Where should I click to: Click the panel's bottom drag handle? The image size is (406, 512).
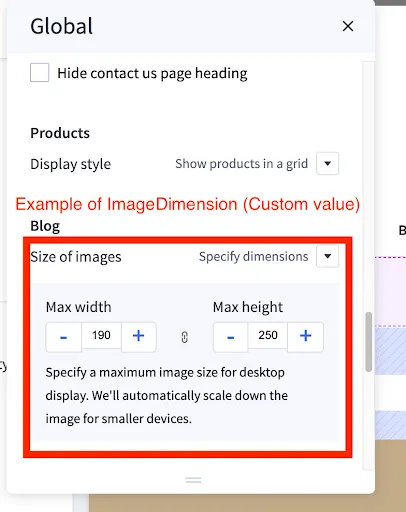pos(193,480)
